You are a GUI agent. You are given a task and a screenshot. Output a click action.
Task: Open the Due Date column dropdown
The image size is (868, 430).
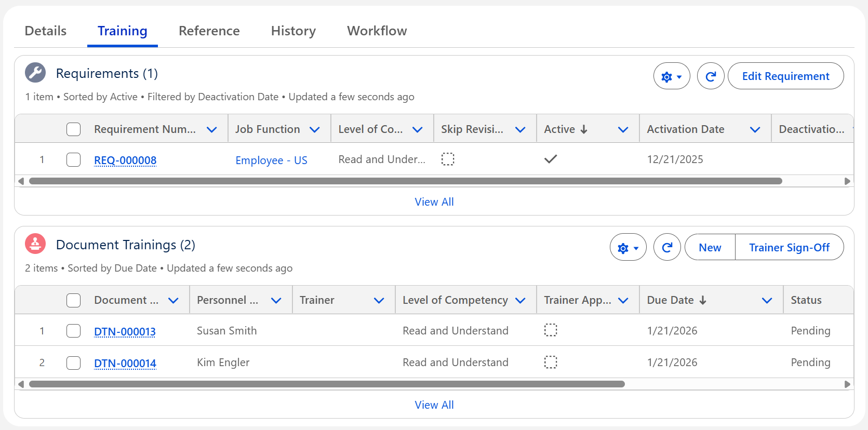[x=767, y=300]
